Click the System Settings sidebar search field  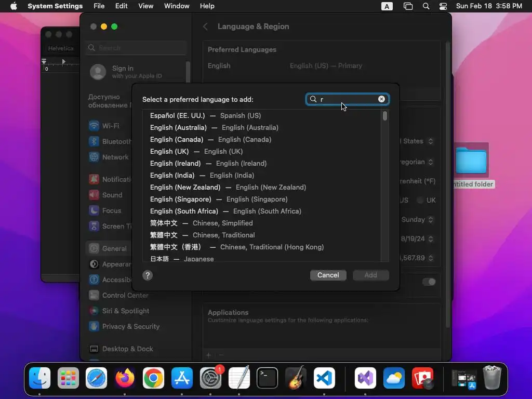click(136, 48)
